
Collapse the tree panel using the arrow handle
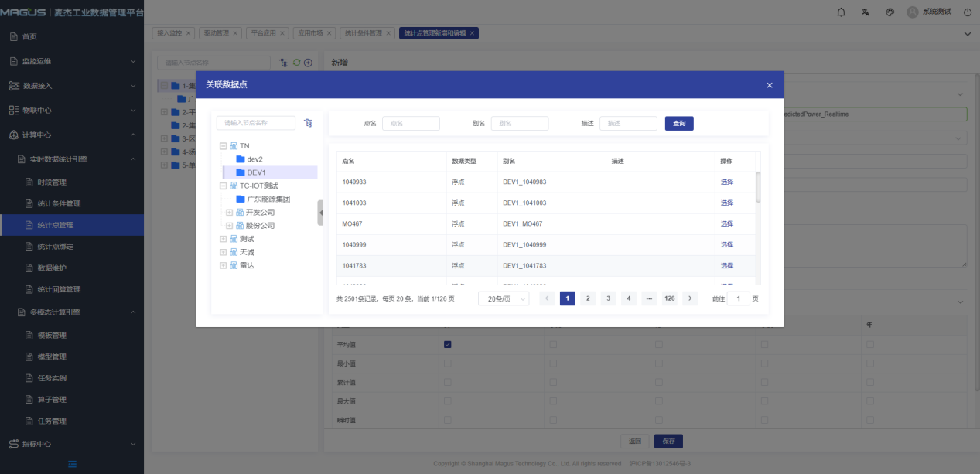click(320, 213)
